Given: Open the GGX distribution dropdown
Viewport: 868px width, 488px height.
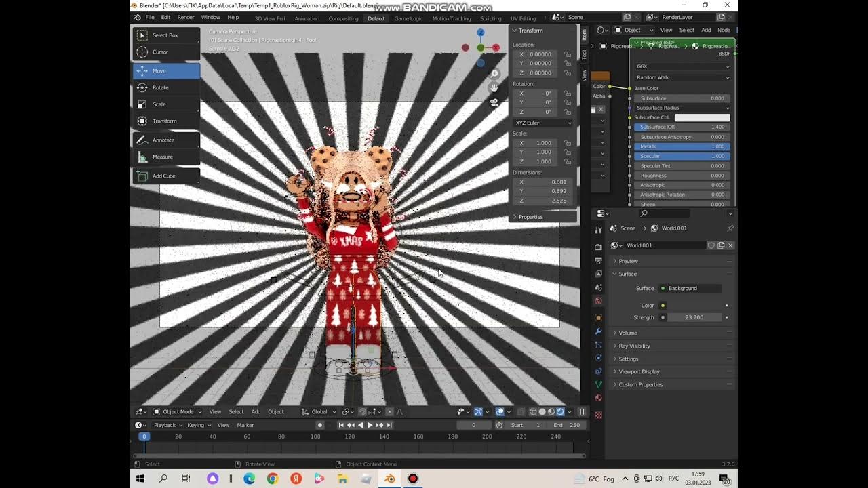Looking at the screenshot, I should 682,66.
